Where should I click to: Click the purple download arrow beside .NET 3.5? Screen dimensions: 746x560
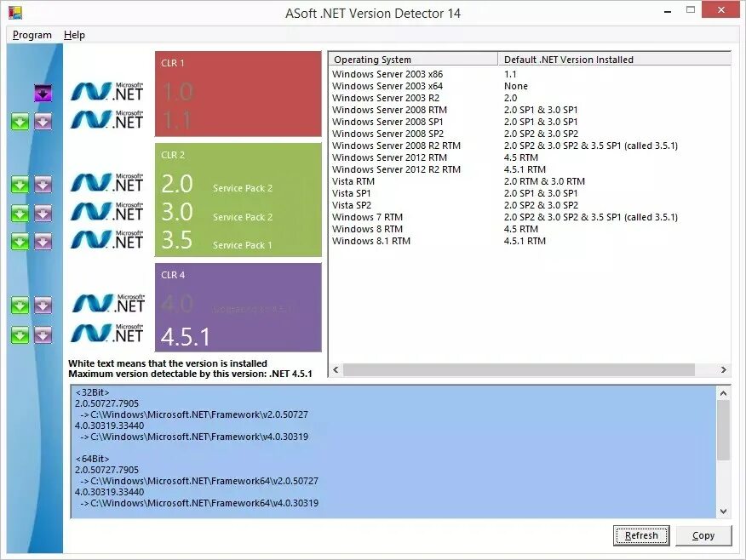[x=43, y=242]
